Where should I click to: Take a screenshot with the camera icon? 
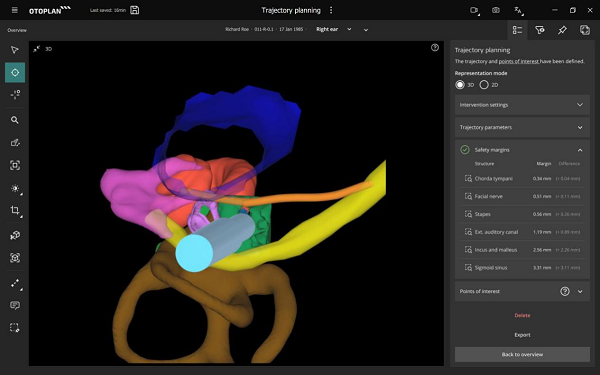496,10
